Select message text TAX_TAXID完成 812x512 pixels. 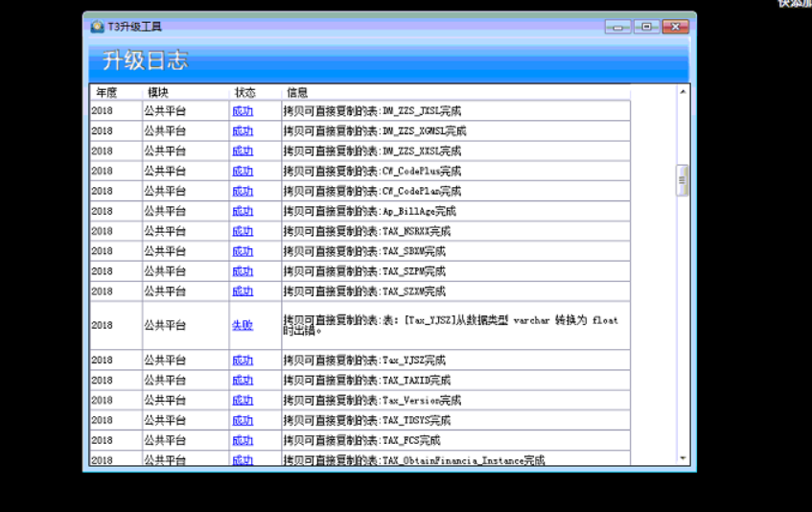[416, 380]
